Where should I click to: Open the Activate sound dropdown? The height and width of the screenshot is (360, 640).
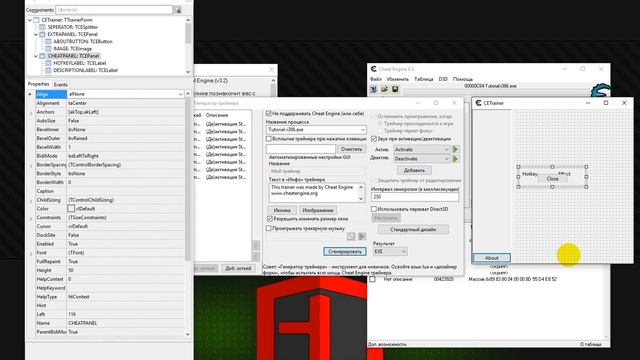tap(446, 149)
